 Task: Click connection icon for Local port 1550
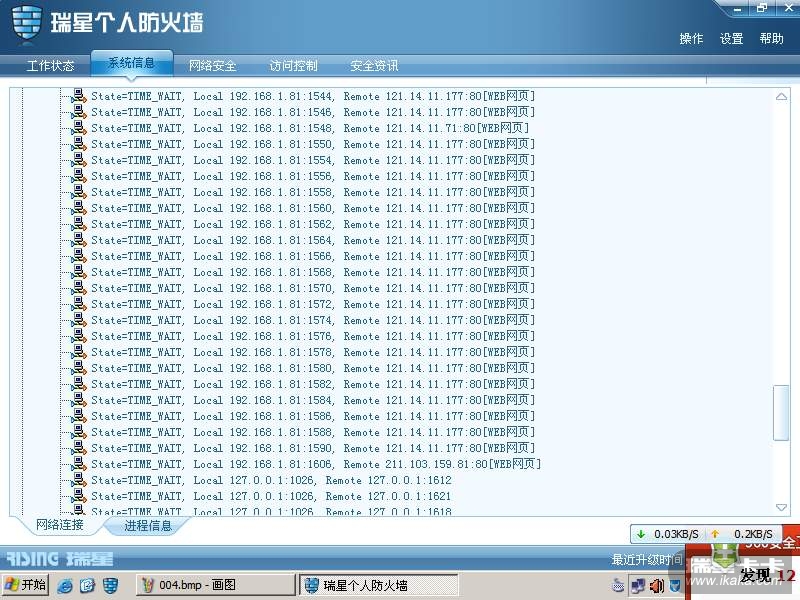pos(79,143)
